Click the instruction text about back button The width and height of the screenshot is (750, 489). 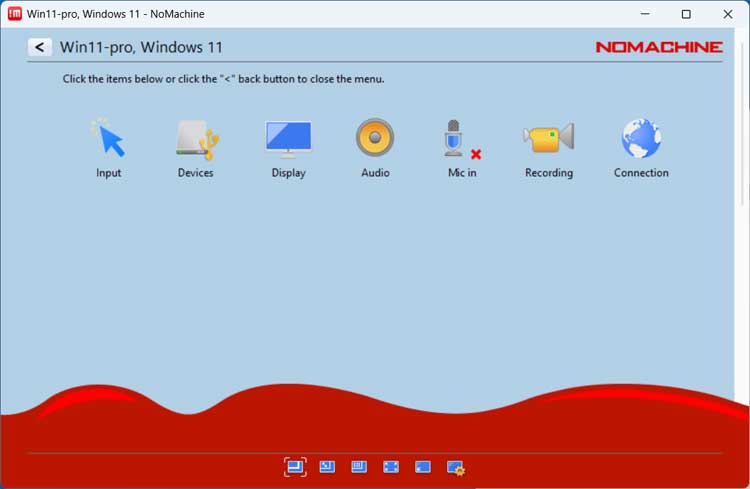(x=223, y=79)
